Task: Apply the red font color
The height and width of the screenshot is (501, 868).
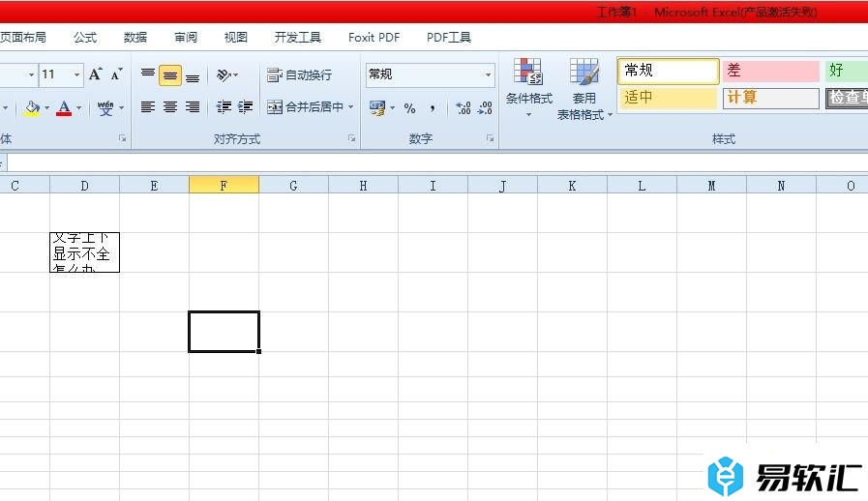Action: [64, 108]
